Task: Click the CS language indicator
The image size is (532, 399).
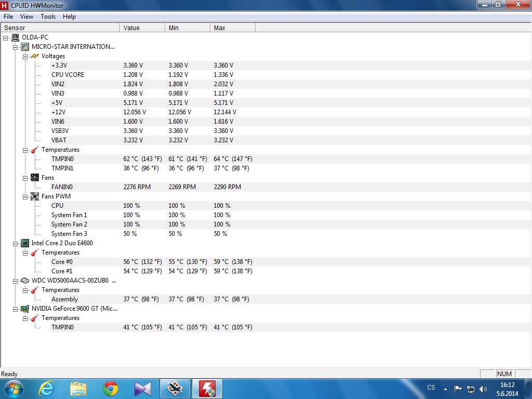Action: (x=431, y=388)
